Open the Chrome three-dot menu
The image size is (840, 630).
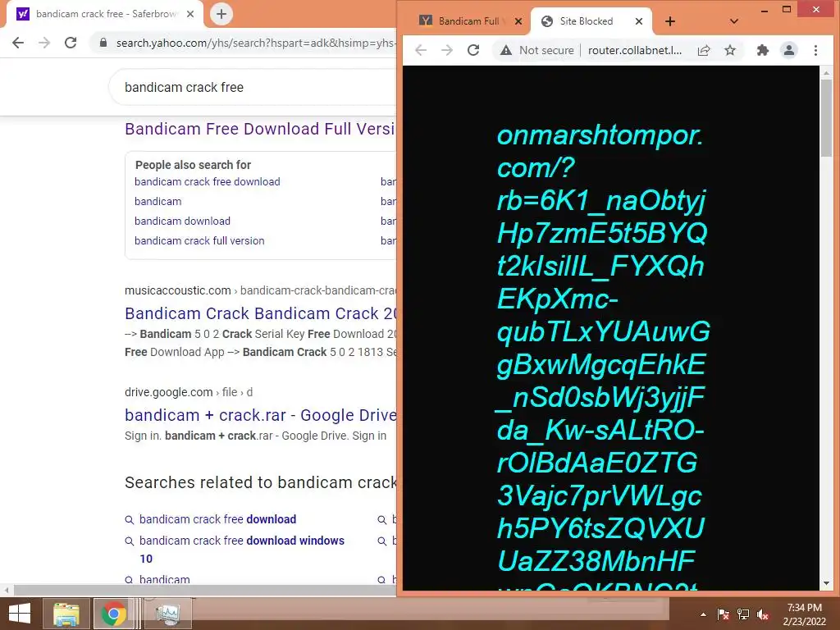(x=815, y=50)
